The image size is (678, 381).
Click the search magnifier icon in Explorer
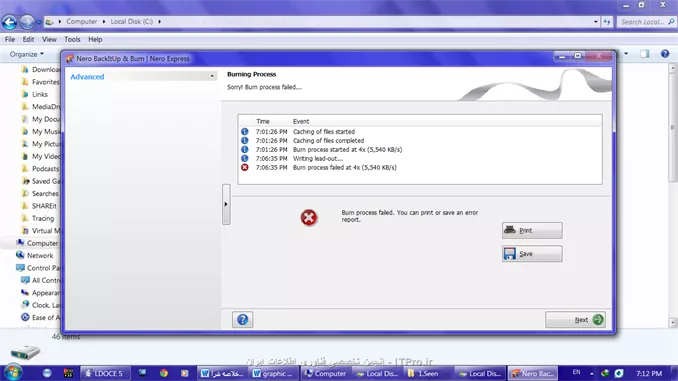(671, 22)
